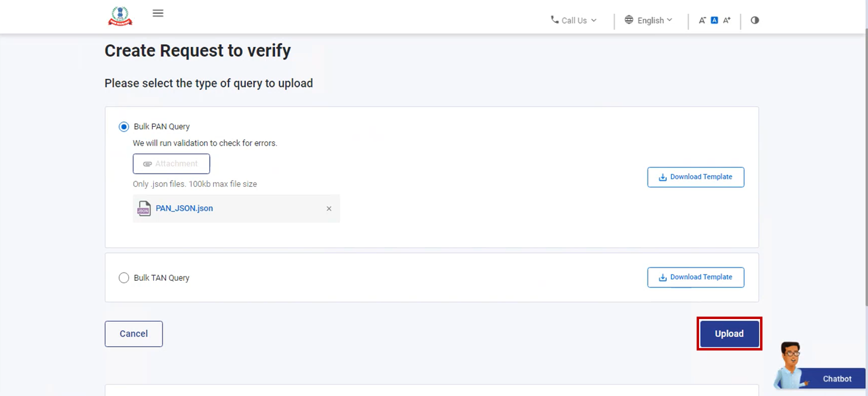Image resolution: width=868 pixels, height=396 pixels.
Task: Click the globe icon beside English
Action: pos(628,20)
